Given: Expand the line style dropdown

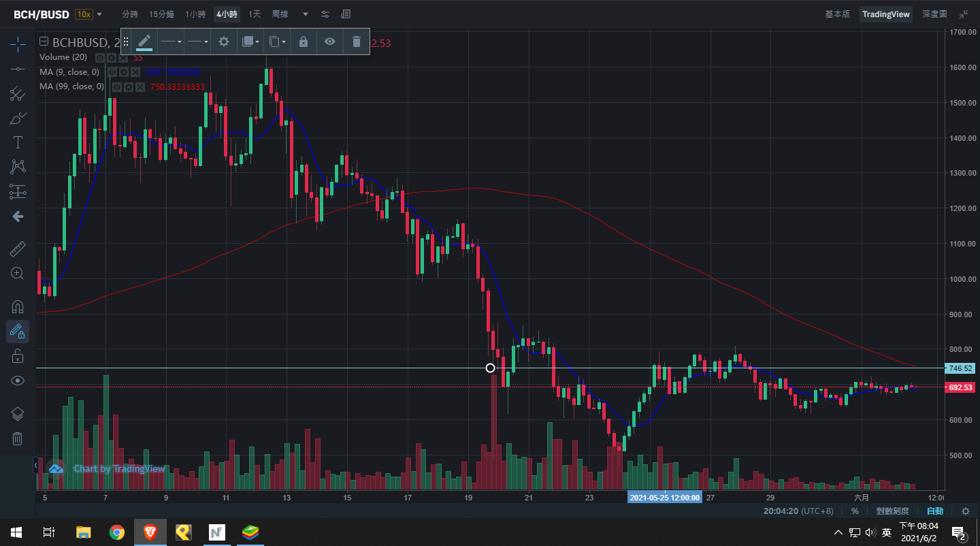Looking at the screenshot, I should coord(197,42).
